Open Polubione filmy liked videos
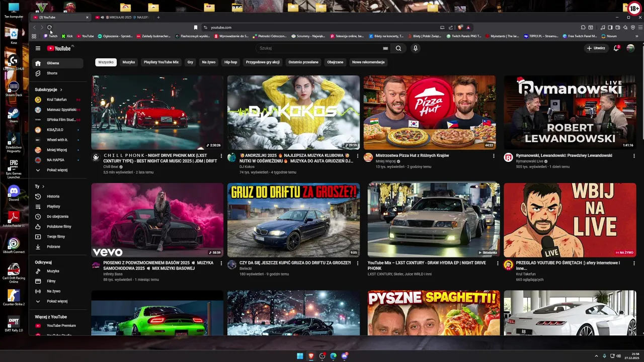Viewport: 644px width, 362px height. click(58, 227)
